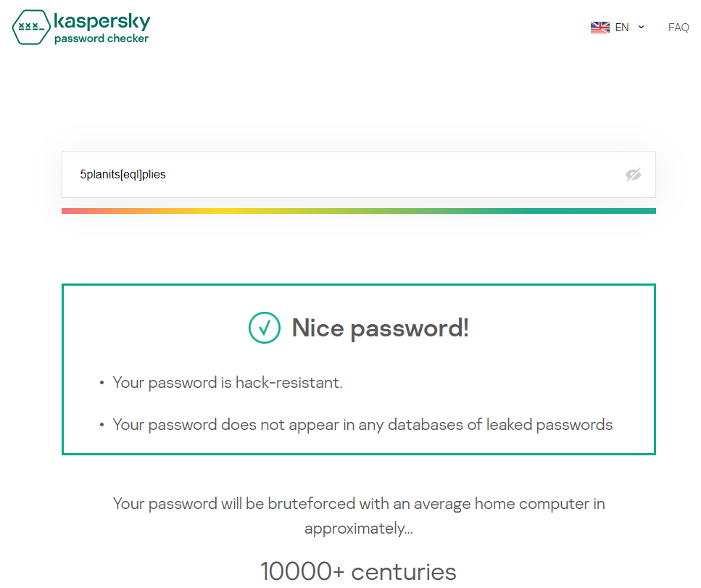The height and width of the screenshot is (588, 701).
Task: Toggle password visibility with the eye icon
Action: tap(633, 175)
